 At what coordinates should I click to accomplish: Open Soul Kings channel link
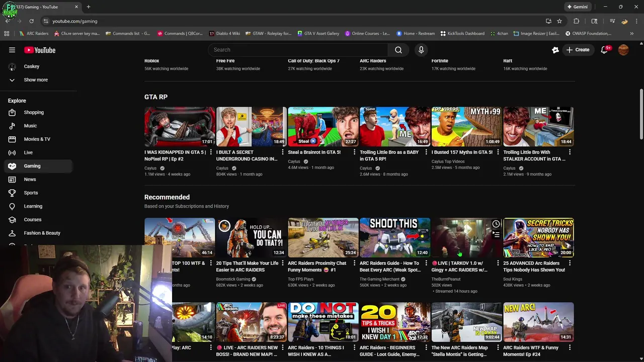point(513,279)
